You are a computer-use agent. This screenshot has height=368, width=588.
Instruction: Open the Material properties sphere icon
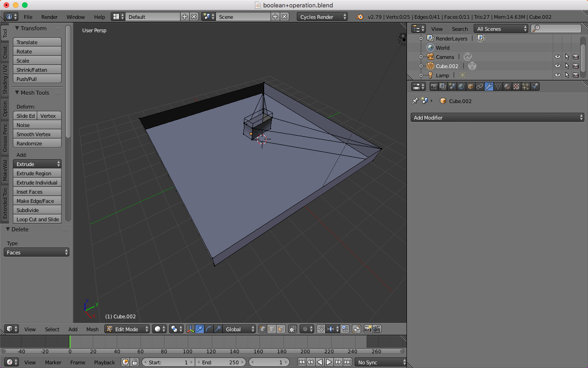pos(507,86)
